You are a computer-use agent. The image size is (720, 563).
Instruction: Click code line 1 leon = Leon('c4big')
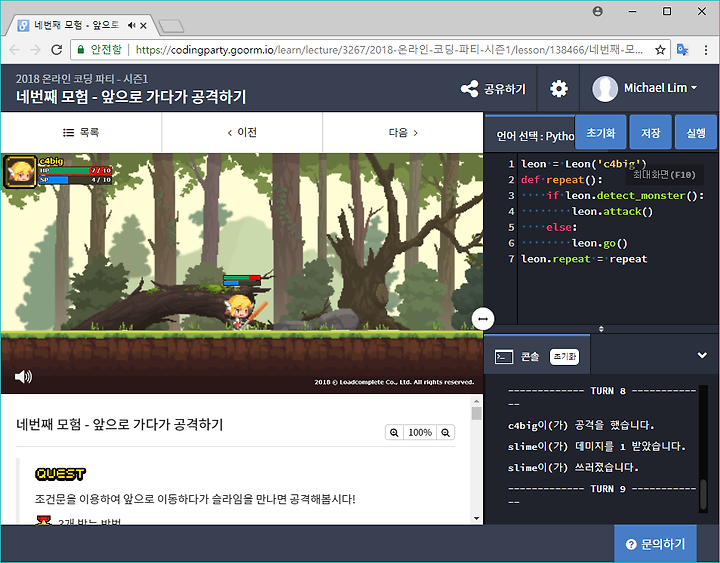(583, 164)
